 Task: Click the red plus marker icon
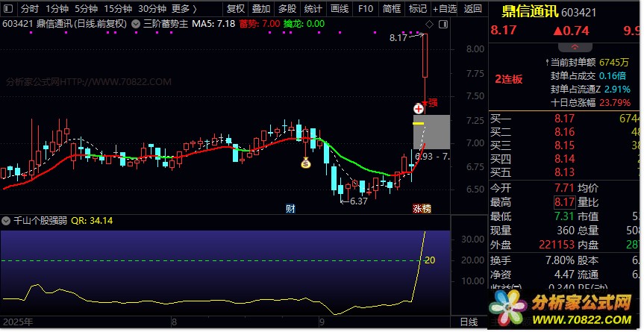[x=419, y=109]
